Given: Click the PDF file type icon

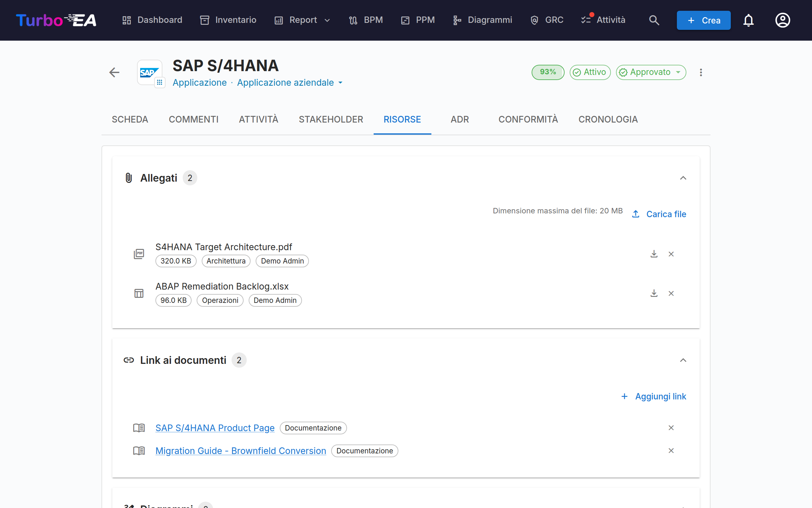Looking at the screenshot, I should 139,254.
